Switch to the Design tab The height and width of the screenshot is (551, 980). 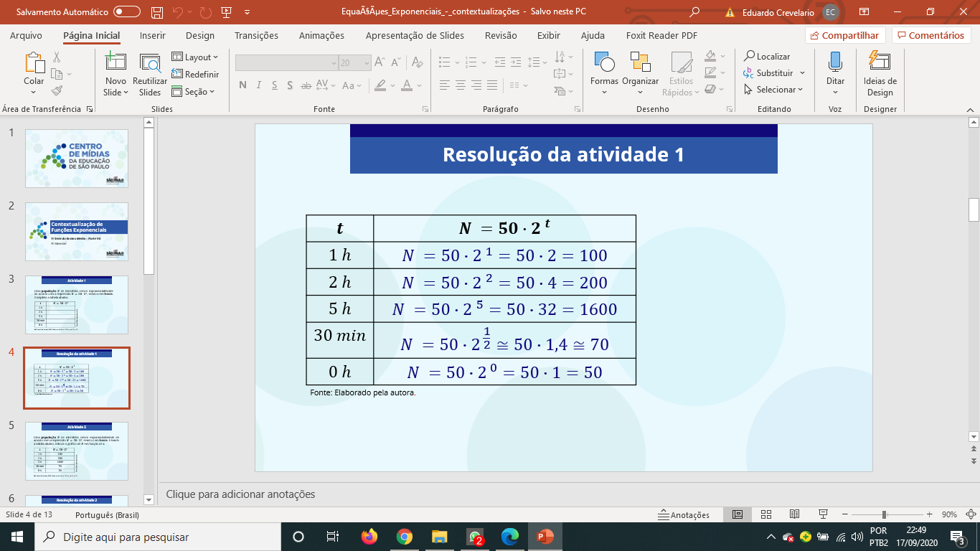(x=200, y=36)
